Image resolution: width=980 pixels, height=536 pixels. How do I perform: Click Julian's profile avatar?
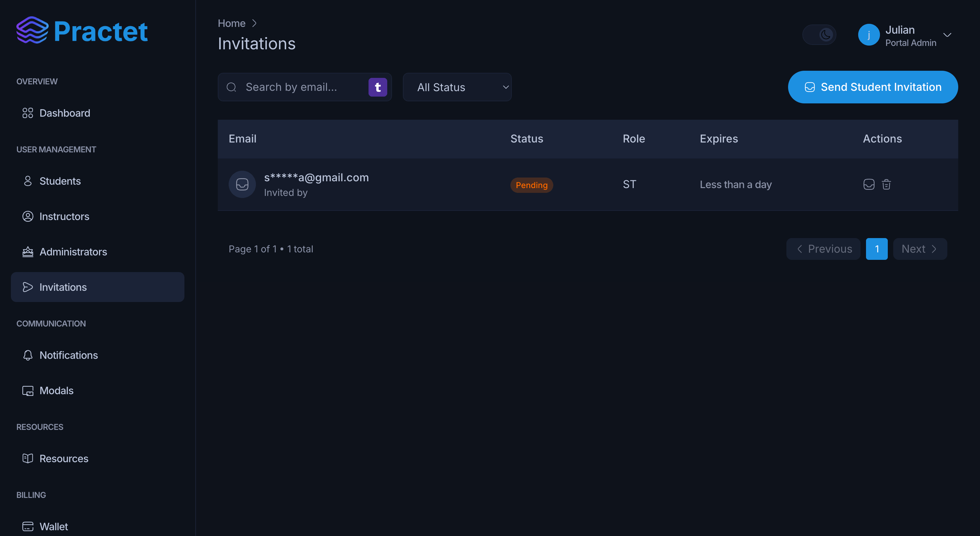pyautogui.click(x=869, y=35)
